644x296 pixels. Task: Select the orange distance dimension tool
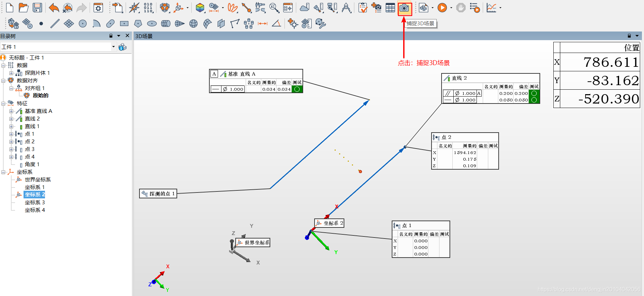[263, 24]
